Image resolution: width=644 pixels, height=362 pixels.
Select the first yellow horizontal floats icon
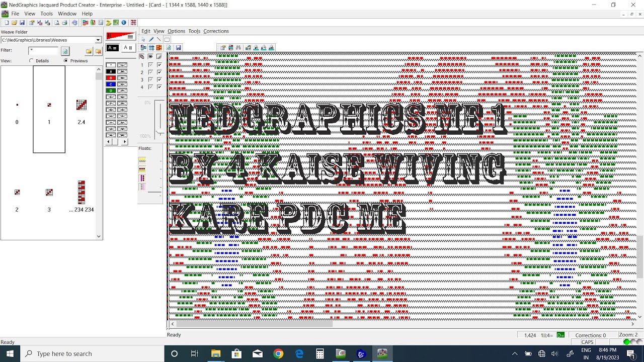142,160
